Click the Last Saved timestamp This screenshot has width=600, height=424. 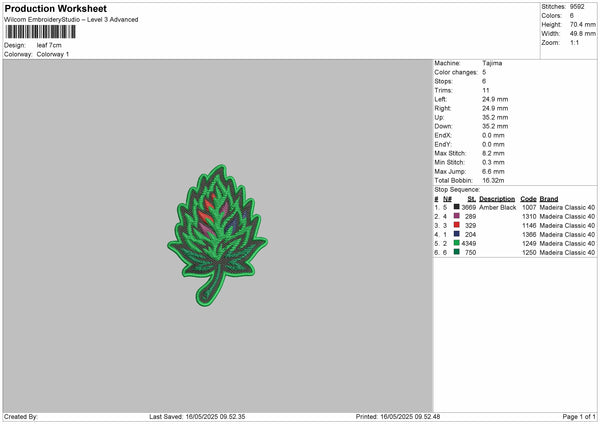point(197,416)
